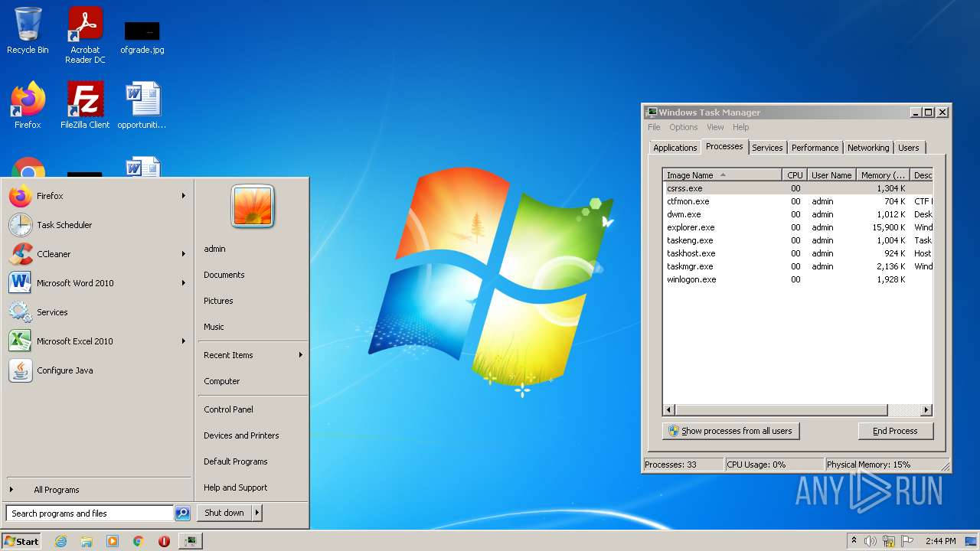Open Task Manager View menu

[715, 127]
